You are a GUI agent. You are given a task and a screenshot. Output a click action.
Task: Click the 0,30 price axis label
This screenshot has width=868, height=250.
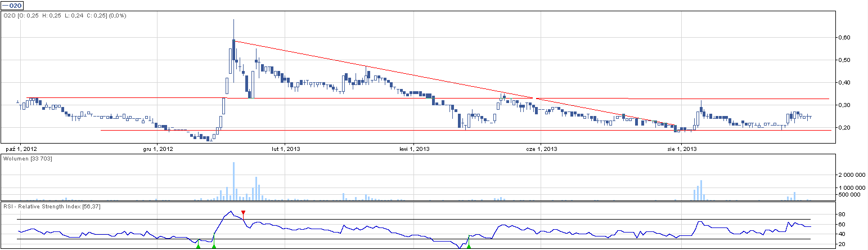(844, 105)
